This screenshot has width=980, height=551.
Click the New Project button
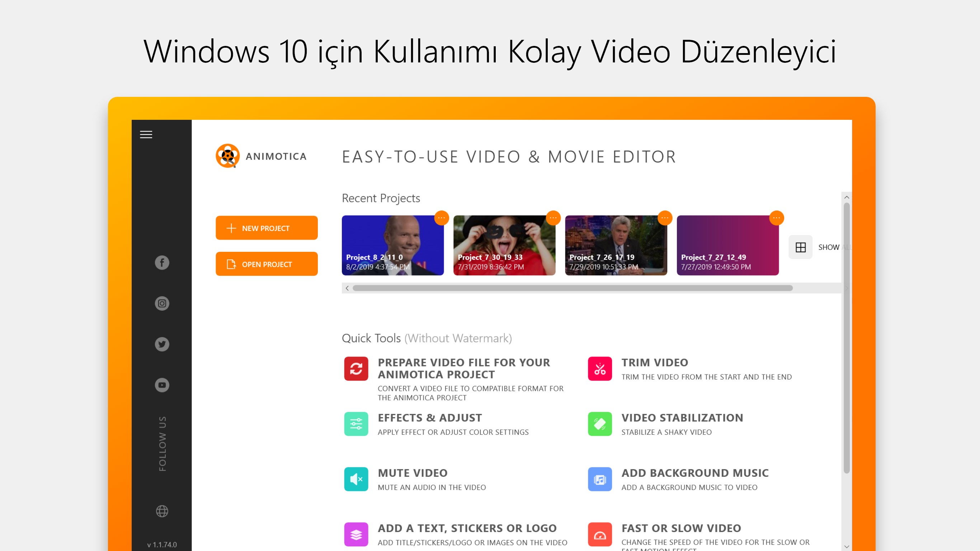(266, 228)
